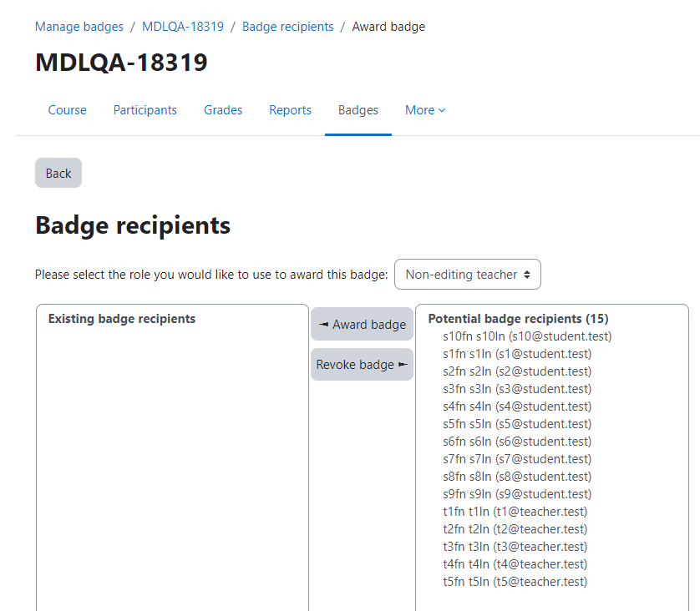Select s1fn s1ln (s1@student.test) user
Screen dimensions: 700x611
517,354
